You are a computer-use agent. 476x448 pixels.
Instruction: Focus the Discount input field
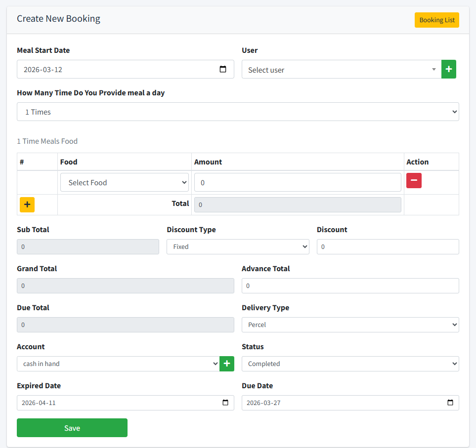coord(388,246)
